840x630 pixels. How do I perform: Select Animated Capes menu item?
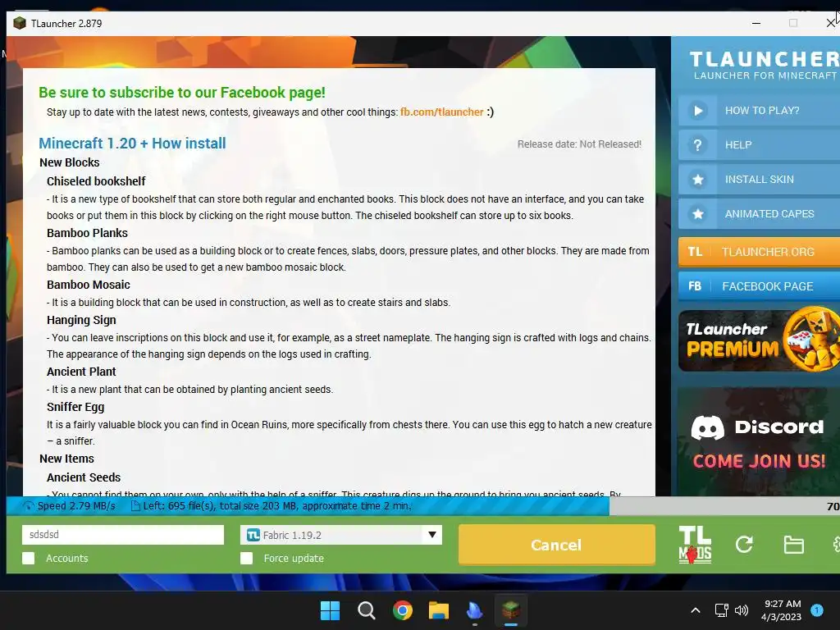(x=760, y=214)
